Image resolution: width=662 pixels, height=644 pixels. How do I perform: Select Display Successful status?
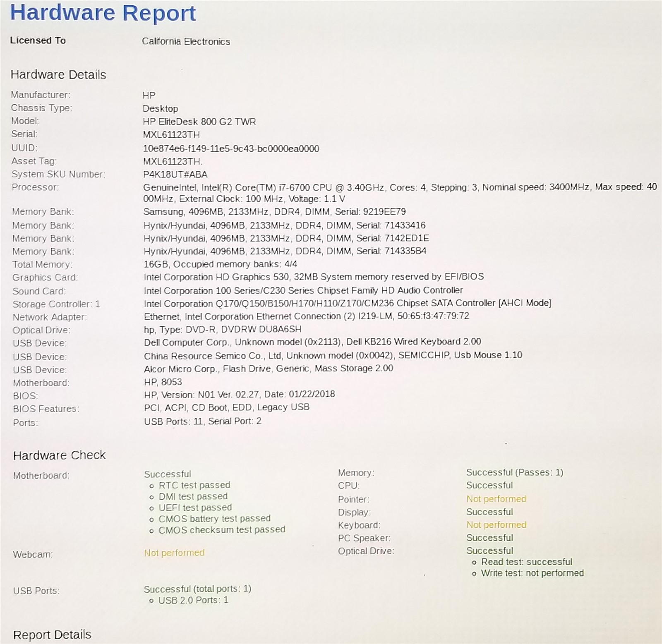click(489, 512)
